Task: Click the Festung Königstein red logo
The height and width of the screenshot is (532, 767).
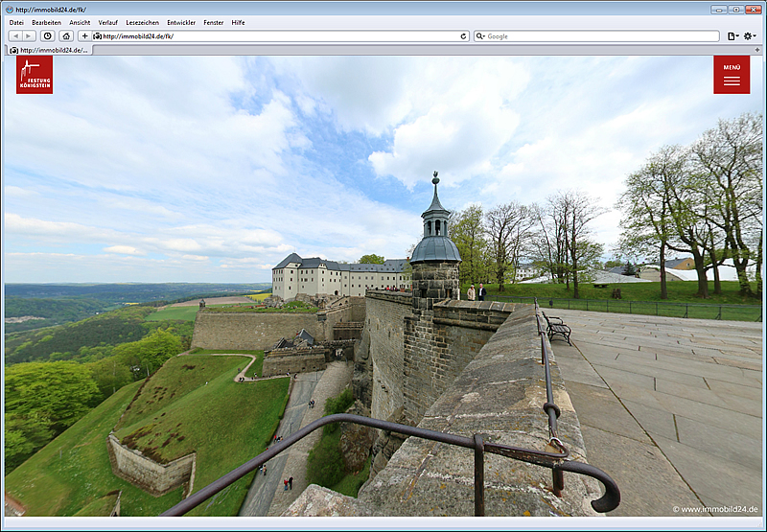Action: (x=35, y=74)
